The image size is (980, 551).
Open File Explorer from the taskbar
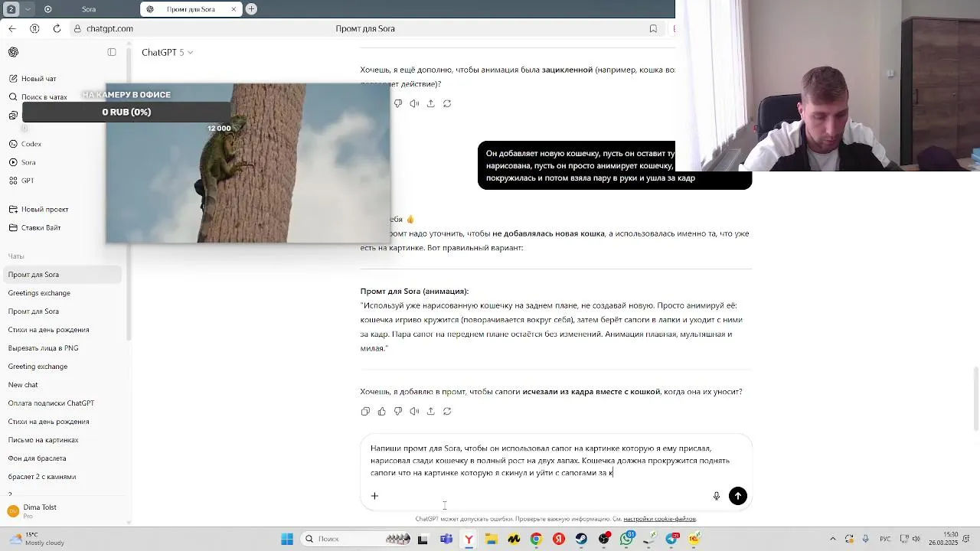(x=491, y=539)
